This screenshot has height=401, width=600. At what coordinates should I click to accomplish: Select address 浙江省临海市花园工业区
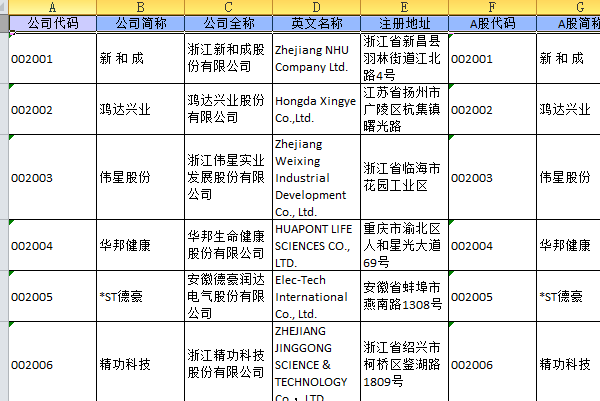pos(404,177)
